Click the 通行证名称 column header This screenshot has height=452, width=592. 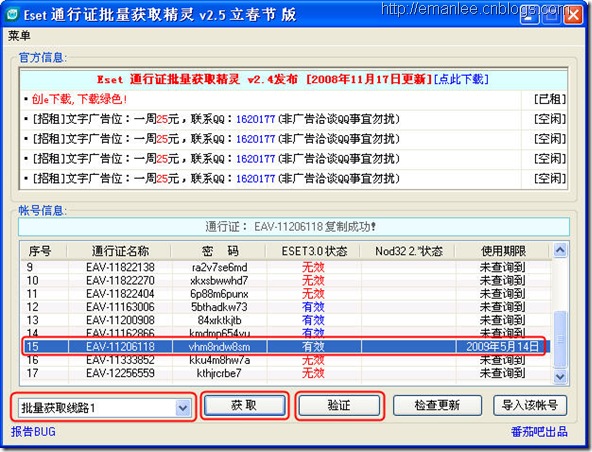point(120,251)
